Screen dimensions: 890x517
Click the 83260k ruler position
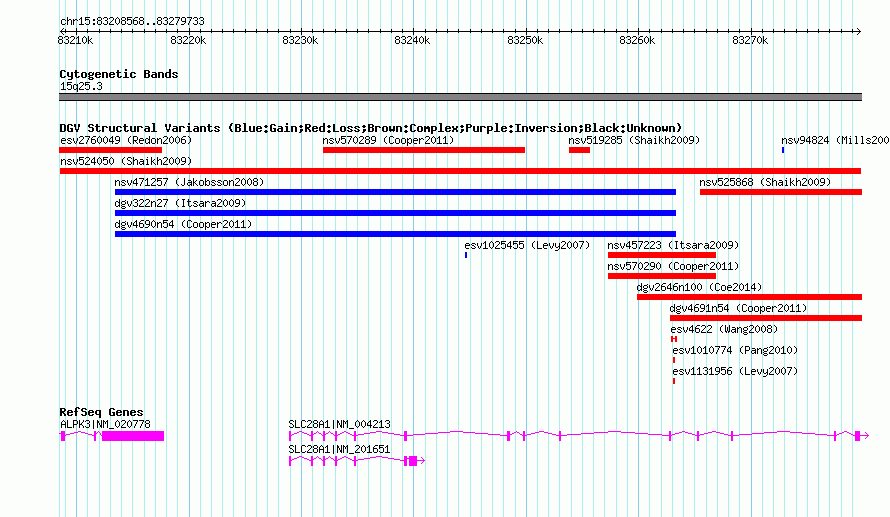pyautogui.click(x=637, y=40)
